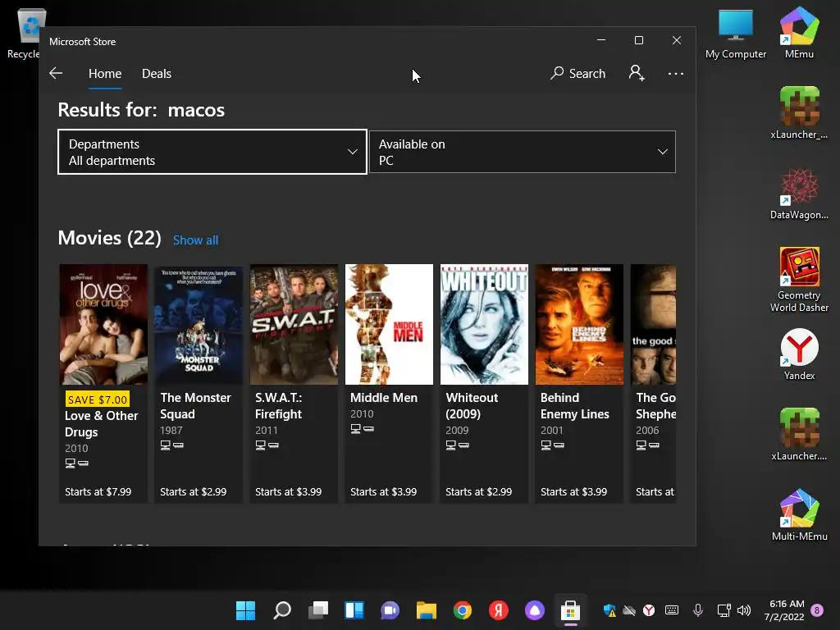This screenshot has width=840, height=630.
Task: Open The Monster Squad poster
Action: tap(199, 324)
